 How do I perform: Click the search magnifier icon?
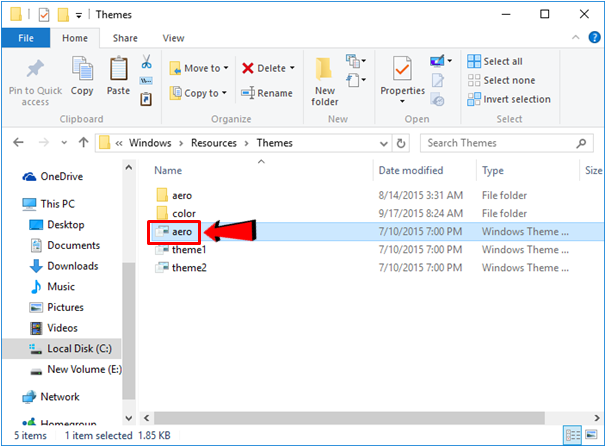click(581, 143)
